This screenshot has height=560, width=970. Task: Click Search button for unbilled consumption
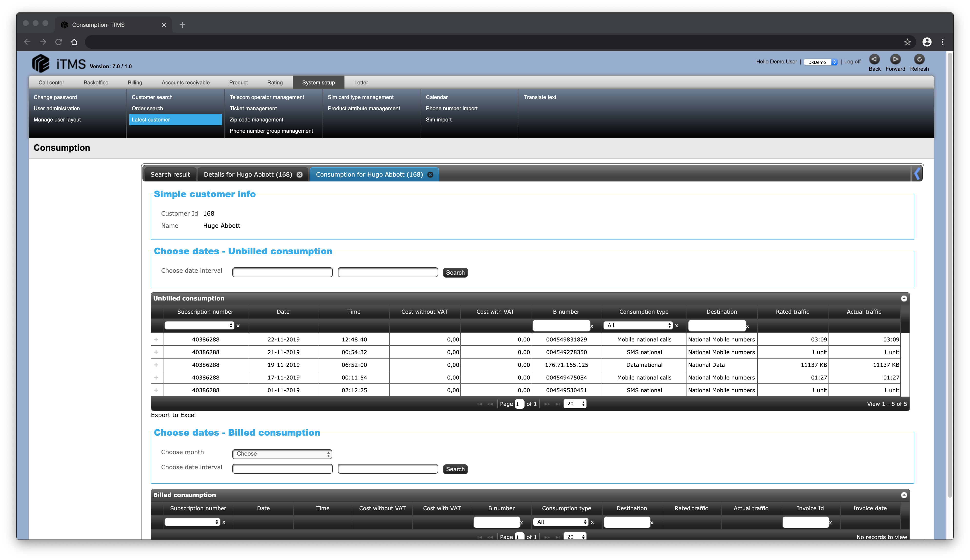point(455,273)
